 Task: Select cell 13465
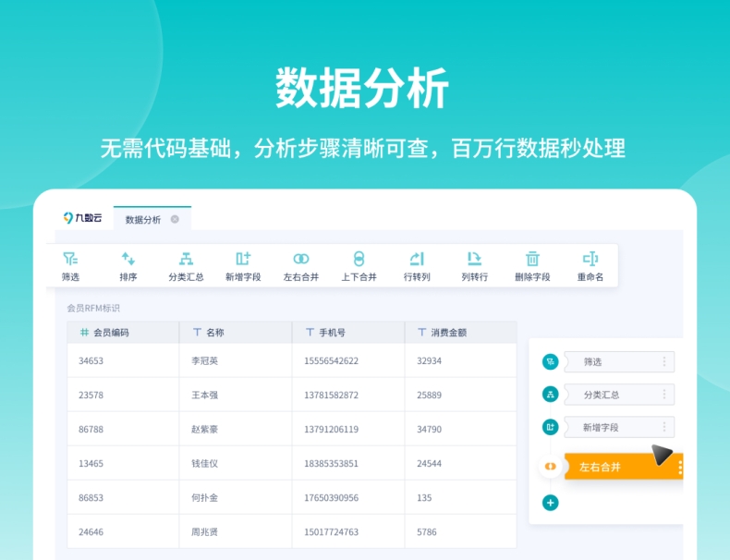click(123, 463)
